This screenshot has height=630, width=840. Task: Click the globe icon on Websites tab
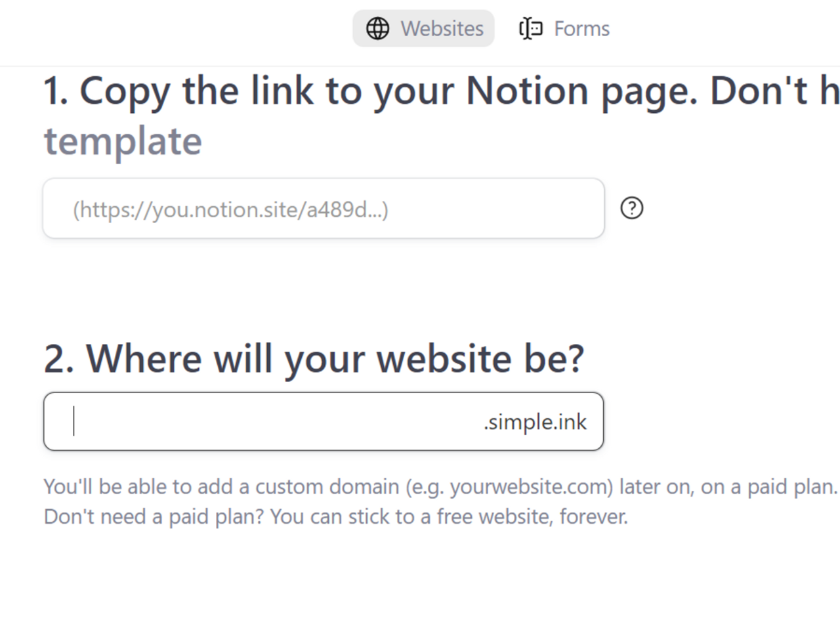(377, 29)
